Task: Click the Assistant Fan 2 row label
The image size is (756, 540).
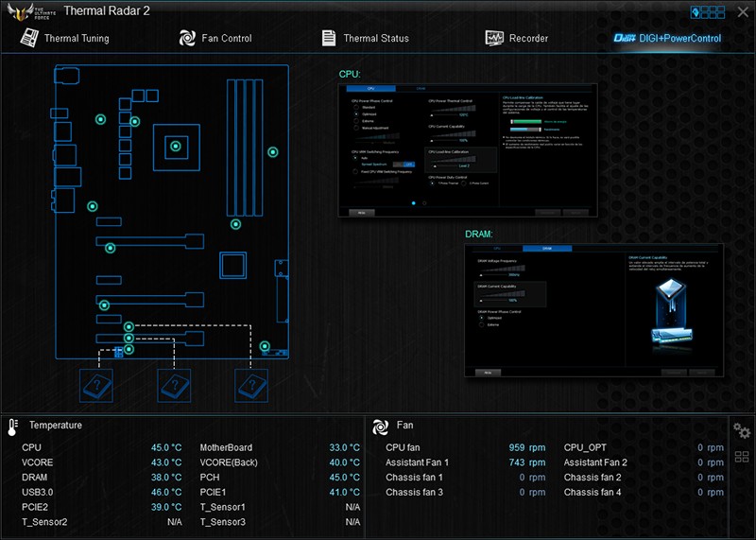Action: pos(595,462)
